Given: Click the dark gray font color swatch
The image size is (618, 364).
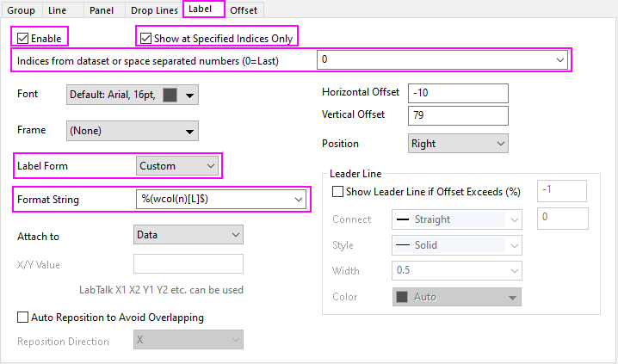Looking at the screenshot, I should pyautogui.click(x=170, y=95).
